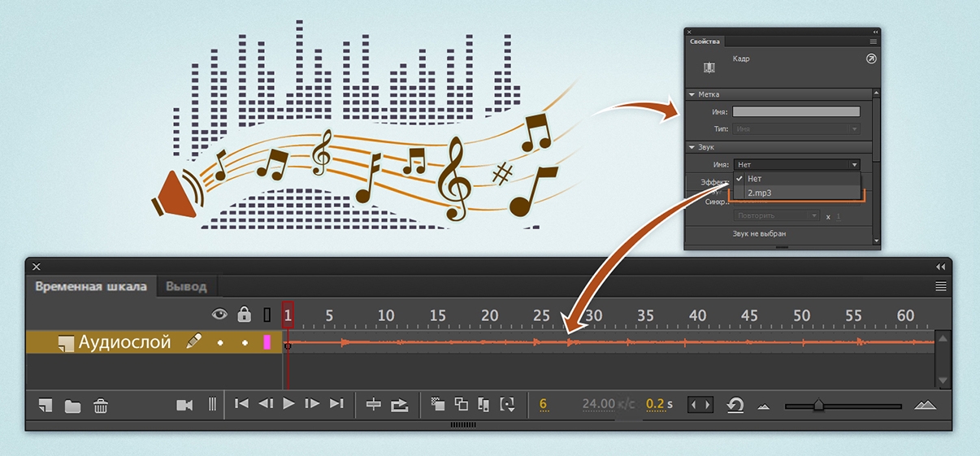Screen dimensions: 980x456
Task: Create a new layer in the timeline
Action: point(46,405)
